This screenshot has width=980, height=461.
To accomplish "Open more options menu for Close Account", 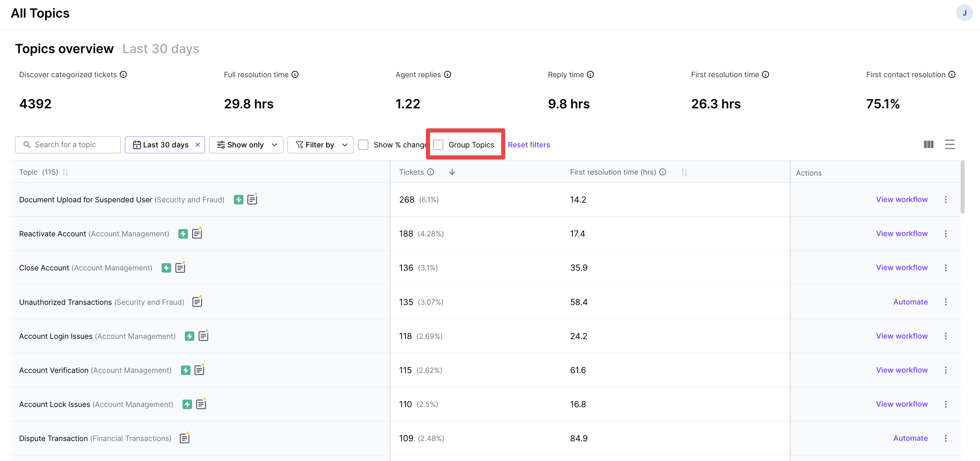I will click(x=946, y=268).
